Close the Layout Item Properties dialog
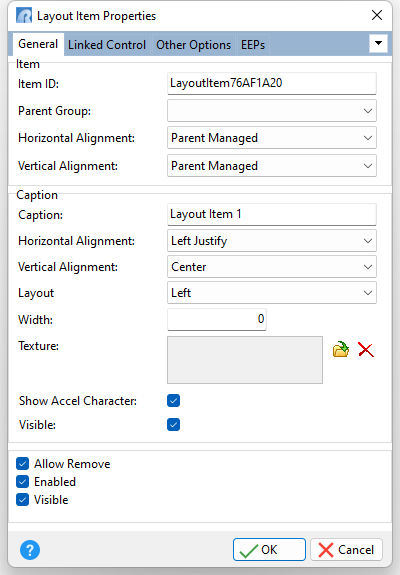This screenshot has width=400, height=575. click(x=377, y=15)
